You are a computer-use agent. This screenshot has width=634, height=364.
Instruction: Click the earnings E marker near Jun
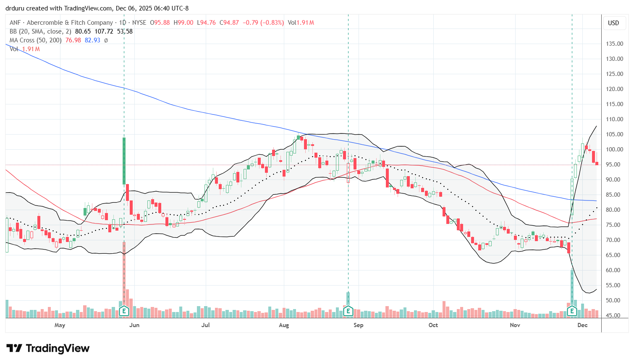124,311
